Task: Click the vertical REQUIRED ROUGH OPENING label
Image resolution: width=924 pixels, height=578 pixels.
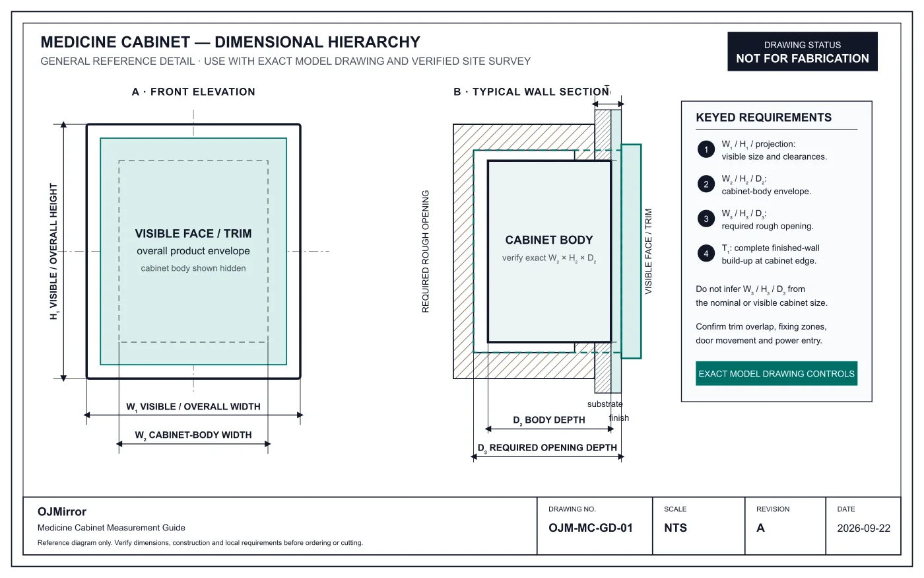Action: [x=426, y=252]
